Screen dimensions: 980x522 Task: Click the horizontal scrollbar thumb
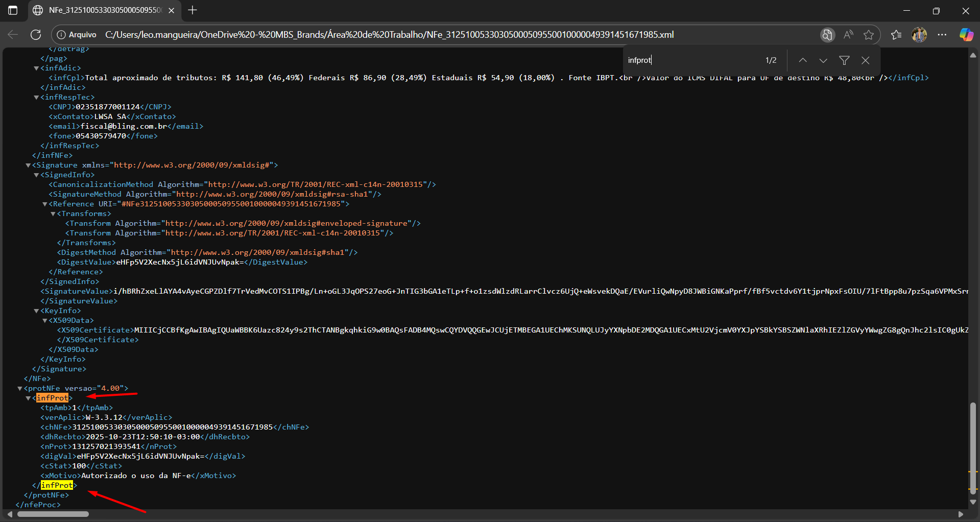(53, 514)
